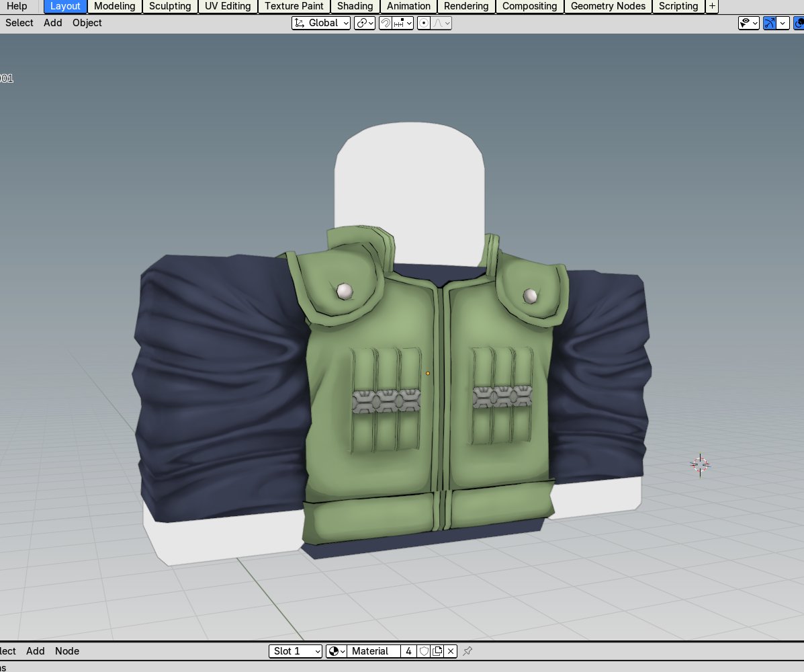The image size is (804, 672).
Task: Switch to the Shading workspace tab
Action: tap(355, 6)
